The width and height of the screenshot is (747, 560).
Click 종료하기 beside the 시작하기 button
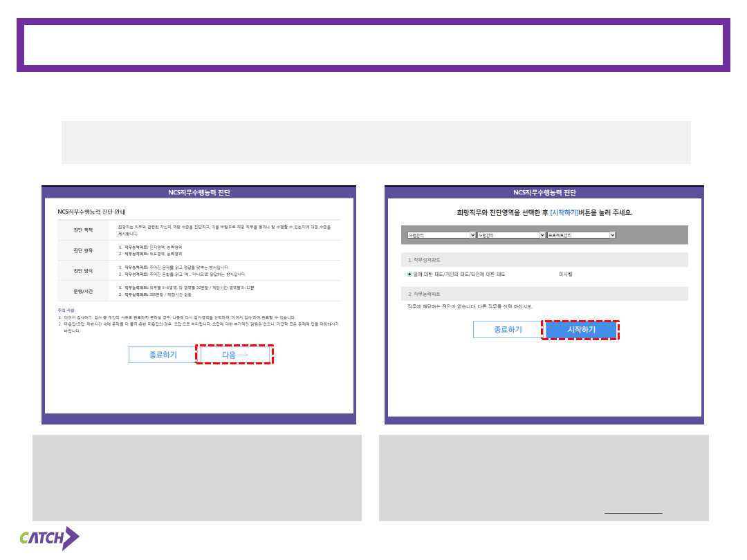[508, 330]
